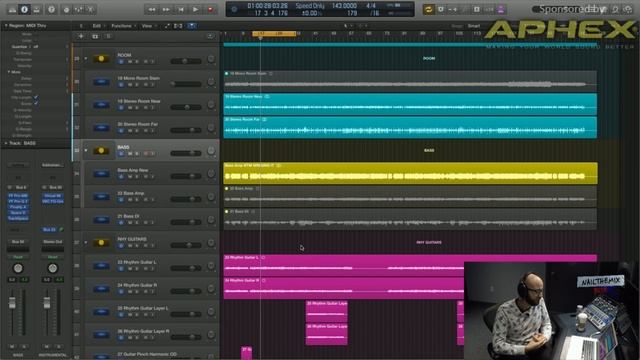
Task: Open the Edit menu in tracks area
Action: (x=97, y=26)
